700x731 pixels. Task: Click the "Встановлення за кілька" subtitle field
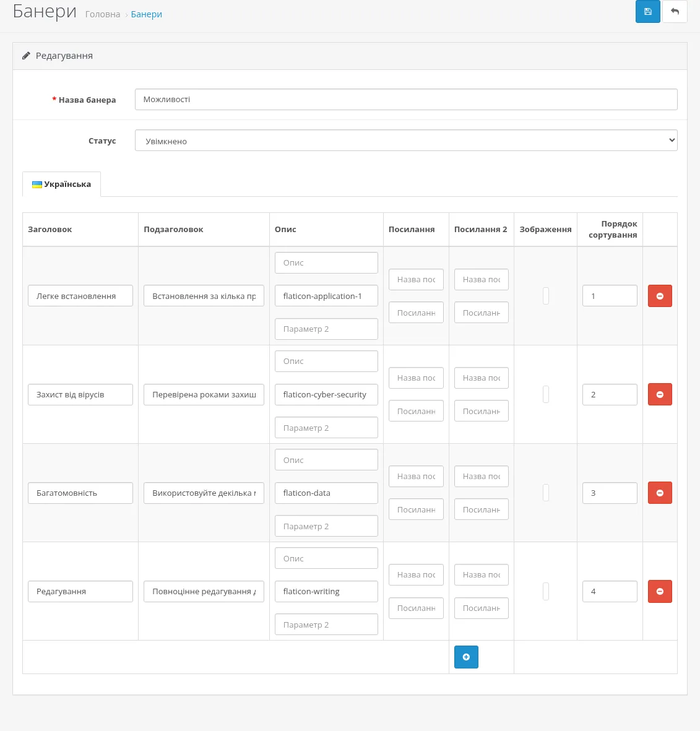click(x=204, y=296)
